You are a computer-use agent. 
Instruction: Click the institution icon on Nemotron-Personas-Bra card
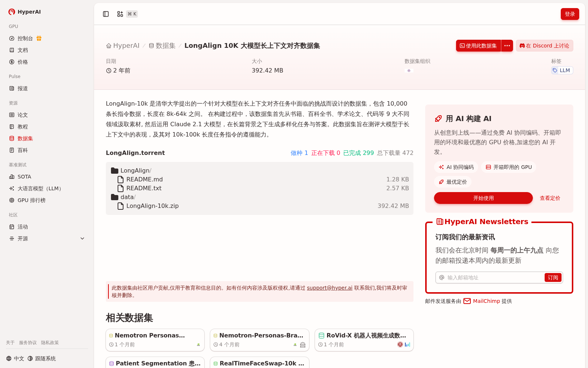click(x=303, y=345)
